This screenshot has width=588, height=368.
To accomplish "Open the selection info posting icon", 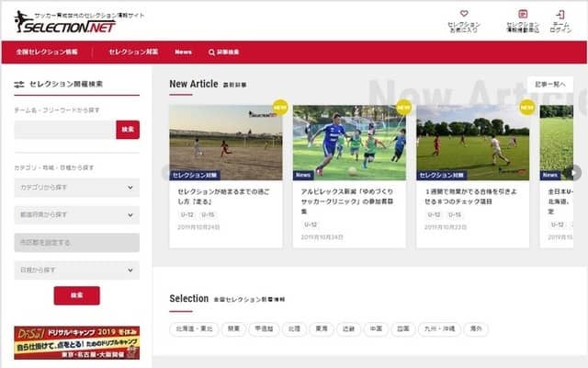I will click(x=523, y=14).
